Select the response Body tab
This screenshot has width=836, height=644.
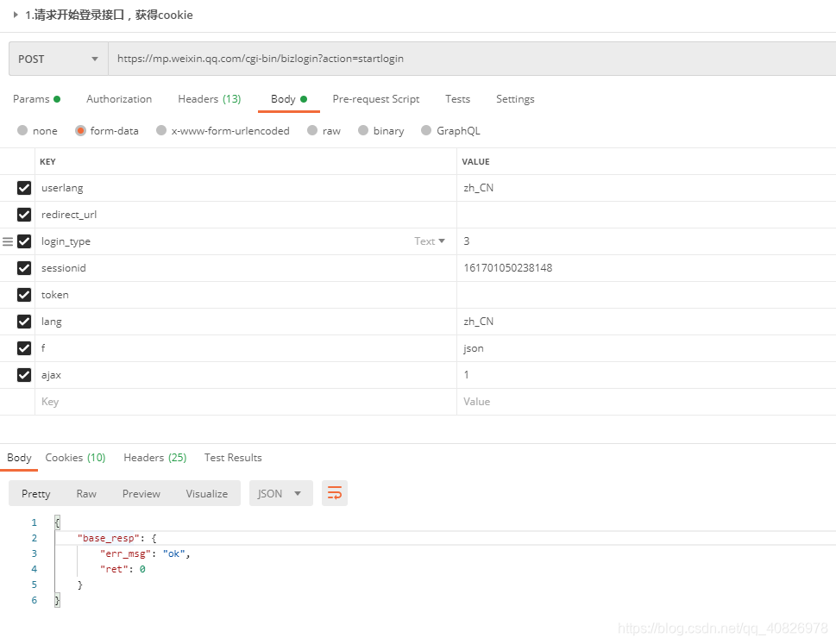pyautogui.click(x=19, y=458)
